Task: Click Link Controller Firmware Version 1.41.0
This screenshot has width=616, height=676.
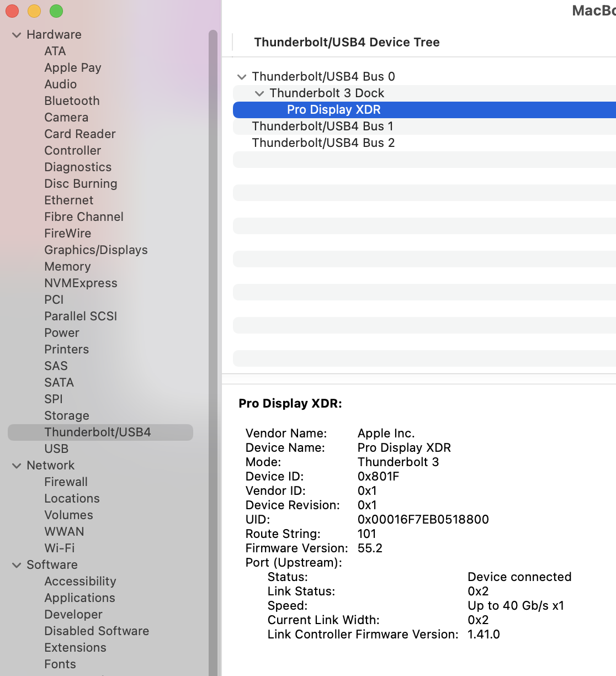Action: point(484,635)
